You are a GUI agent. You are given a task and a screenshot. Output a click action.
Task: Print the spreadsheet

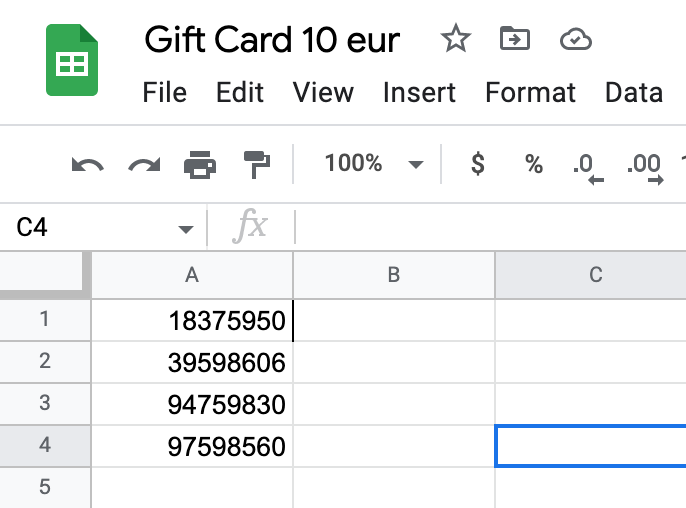(200, 164)
